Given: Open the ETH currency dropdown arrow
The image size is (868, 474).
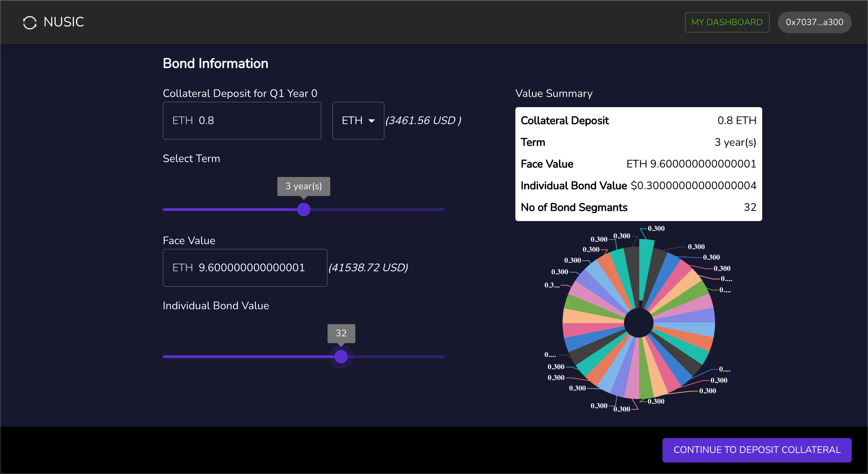Looking at the screenshot, I should tap(372, 121).
